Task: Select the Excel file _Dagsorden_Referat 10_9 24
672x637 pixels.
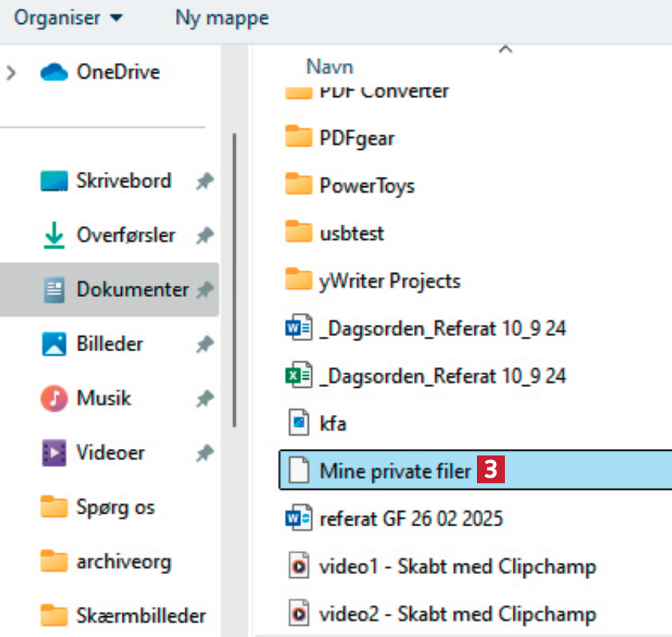Action: [442, 375]
